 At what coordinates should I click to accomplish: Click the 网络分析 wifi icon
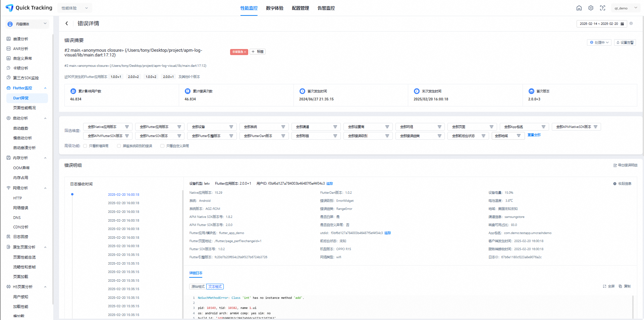pyautogui.click(x=9, y=188)
